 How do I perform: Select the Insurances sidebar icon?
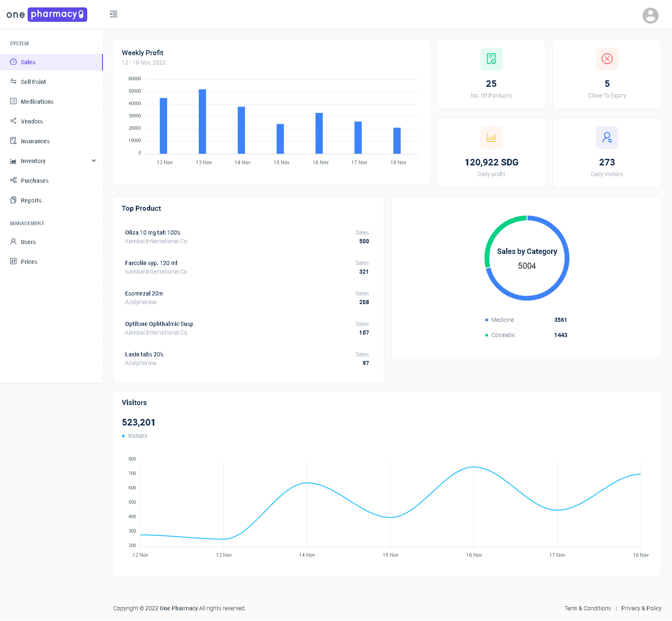(14, 141)
